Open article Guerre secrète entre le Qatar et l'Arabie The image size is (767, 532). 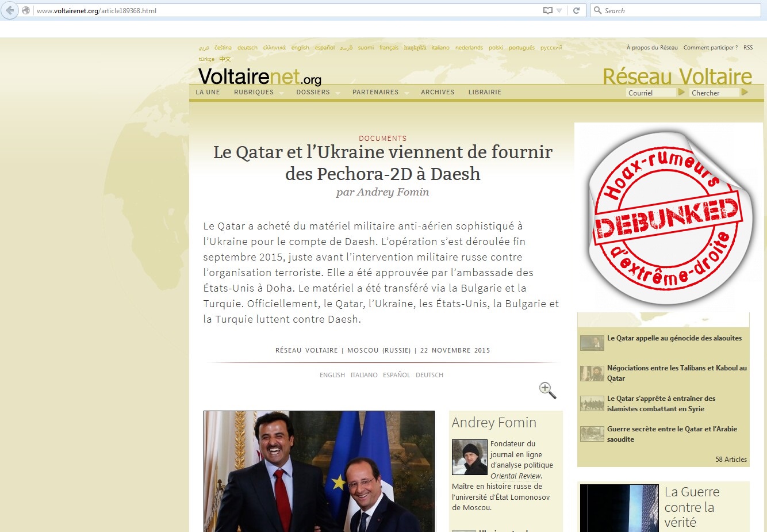tap(672, 434)
